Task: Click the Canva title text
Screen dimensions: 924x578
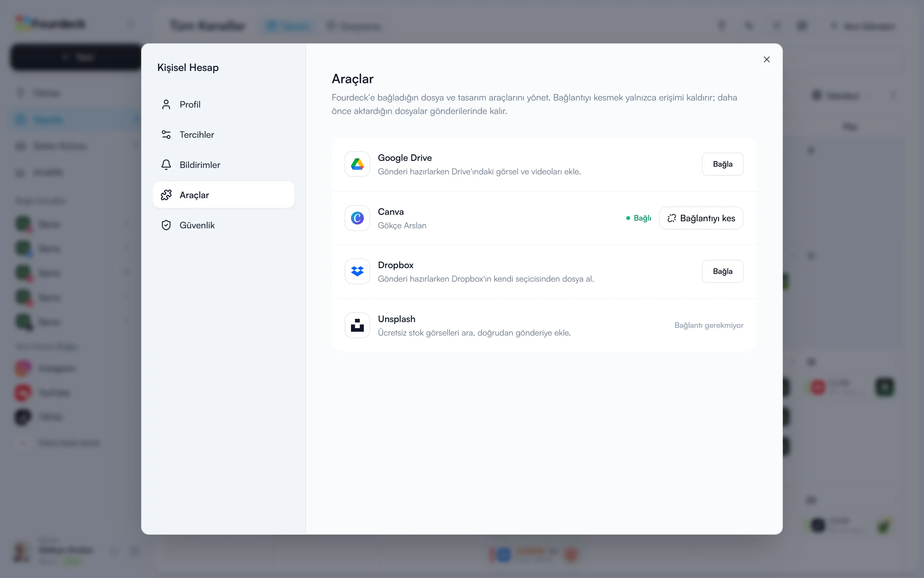Action: pos(390,212)
